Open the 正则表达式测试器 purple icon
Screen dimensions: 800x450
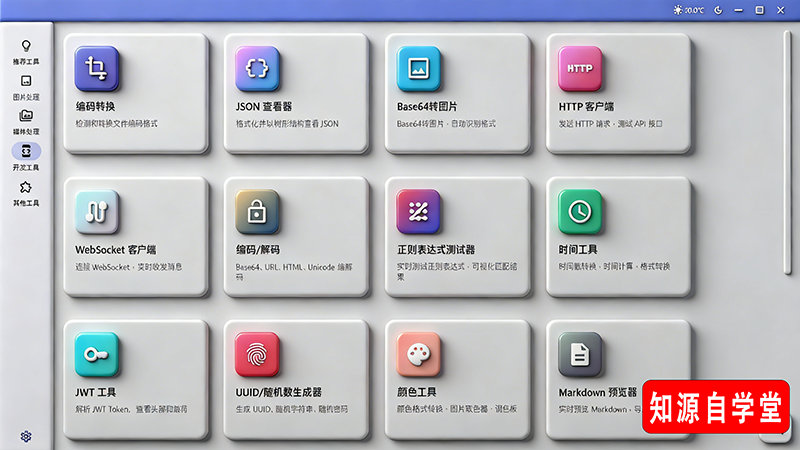click(418, 212)
